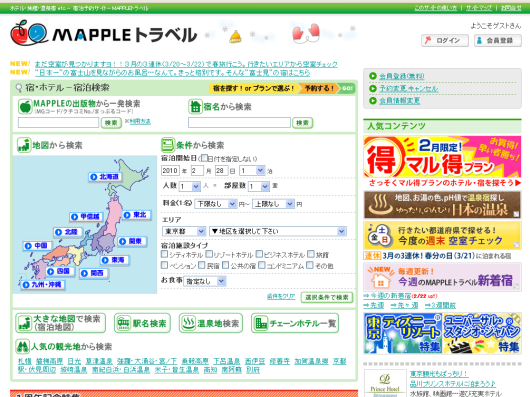Check the シティホテル facility type box

165,254
